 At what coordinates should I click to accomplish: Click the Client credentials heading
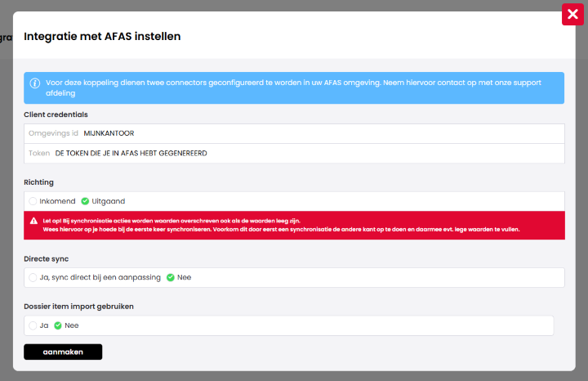pyautogui.click(x=56, y=114)
